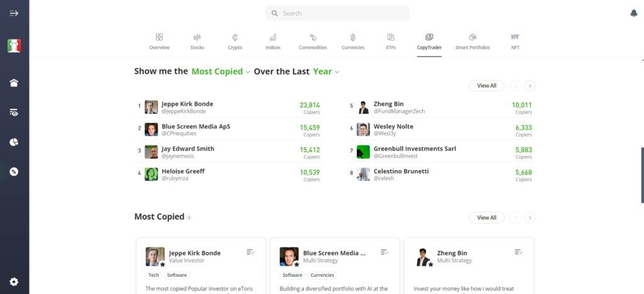Switch to the Crypto tab label
644x294 pixels.
pos(235,48)
